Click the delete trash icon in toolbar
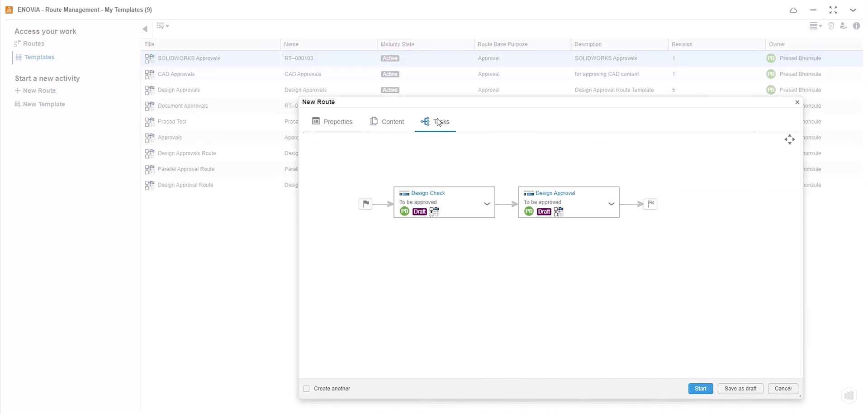 [x=831, y=26]
